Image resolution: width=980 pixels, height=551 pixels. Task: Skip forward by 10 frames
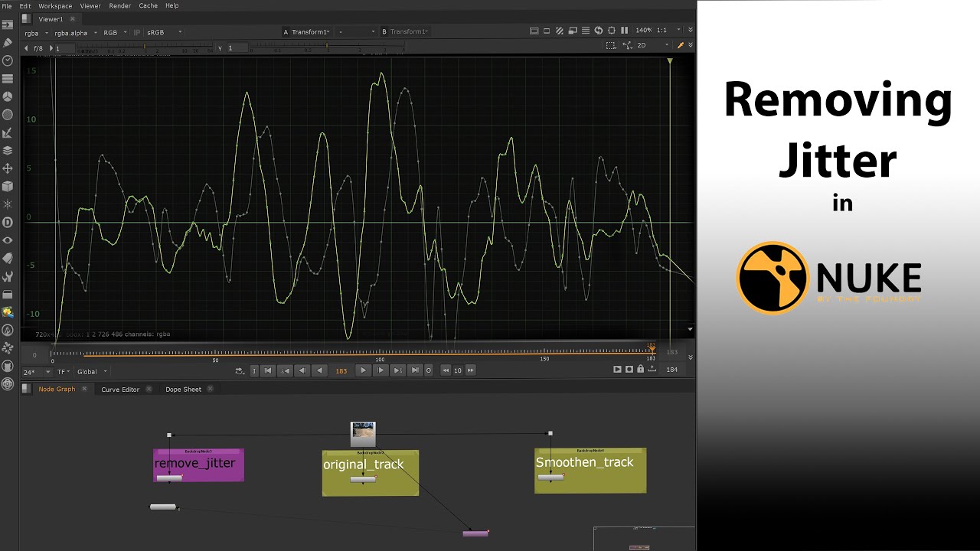click(470, 370)
